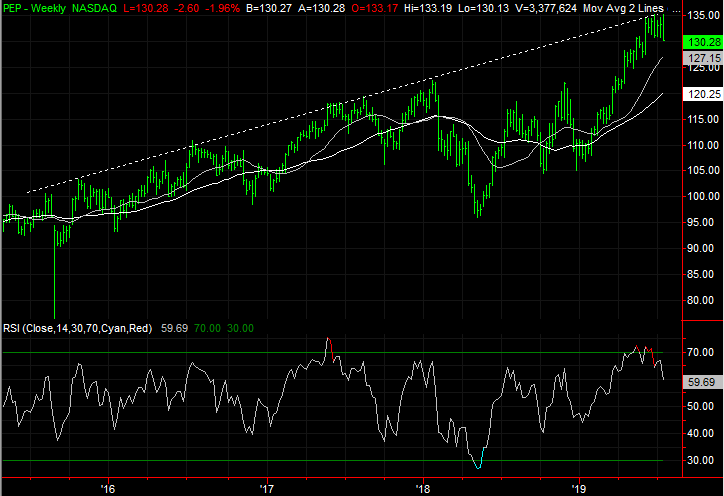Click the bid value B=130.27
This screenshot has width=724, height=496.
270,8
